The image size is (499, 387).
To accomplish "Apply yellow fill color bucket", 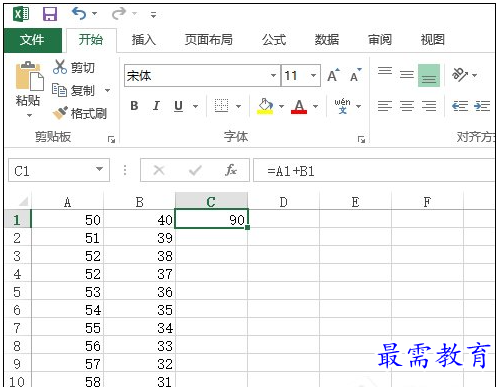I will (x=265, y=106).
